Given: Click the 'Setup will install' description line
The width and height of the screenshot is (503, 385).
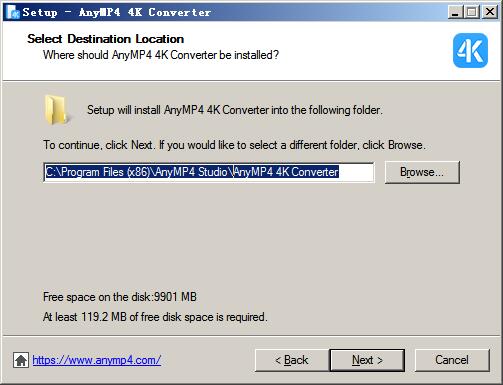Looking at the screenshot, I should (x=235, y=110).
